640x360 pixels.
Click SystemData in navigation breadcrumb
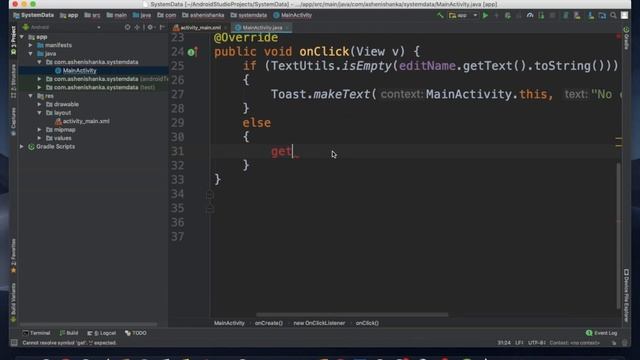click(x=33, y=15)
